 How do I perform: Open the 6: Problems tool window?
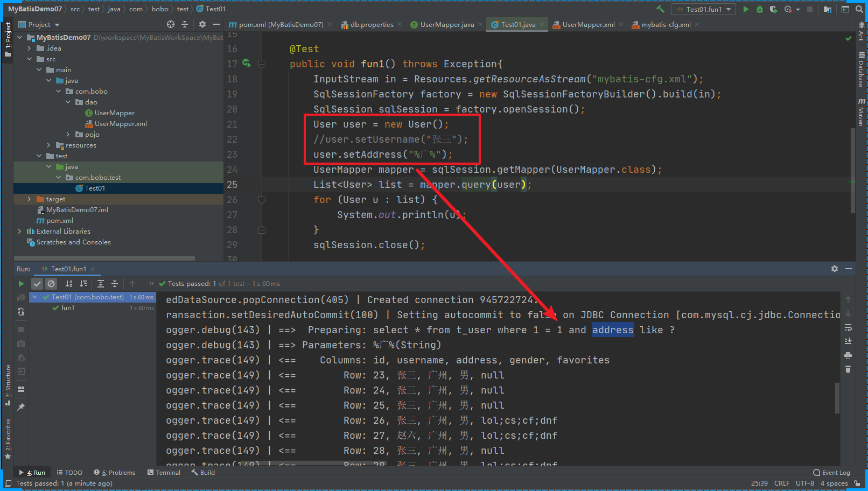click(x=114, y=473)
